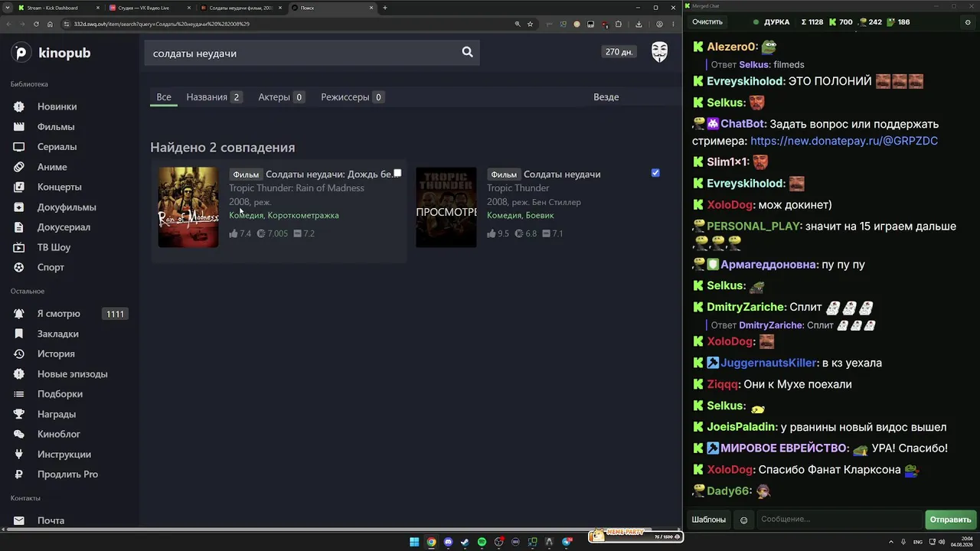Click the search magnifier button in kinopub

[x=467, y=52]
